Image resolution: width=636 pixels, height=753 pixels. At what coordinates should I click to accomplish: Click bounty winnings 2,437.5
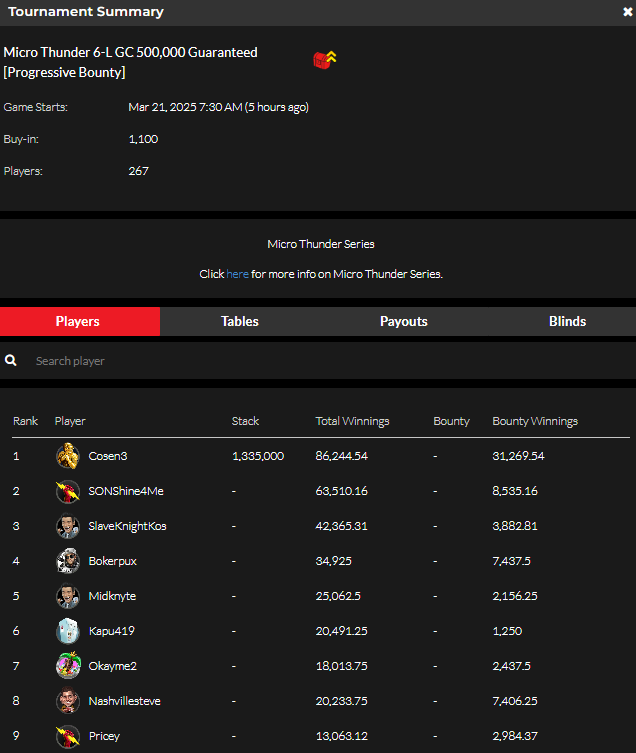512,666
